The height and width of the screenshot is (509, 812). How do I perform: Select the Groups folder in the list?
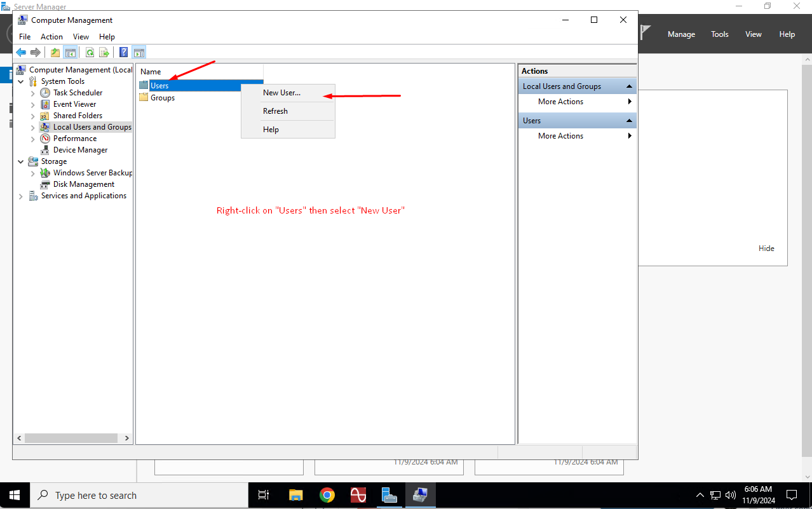click(x=162, y=98)
